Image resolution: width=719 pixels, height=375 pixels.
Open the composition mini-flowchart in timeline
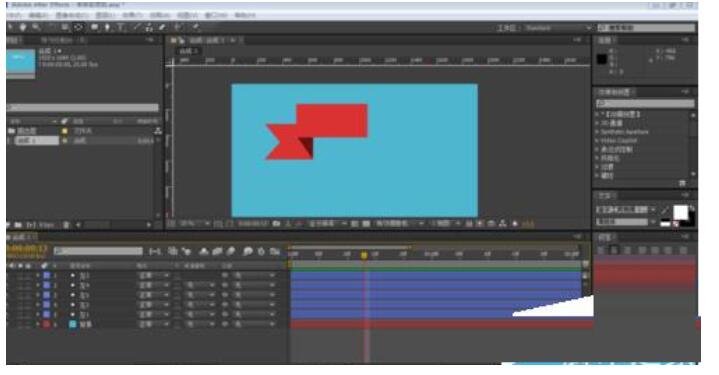coord(155,251)
